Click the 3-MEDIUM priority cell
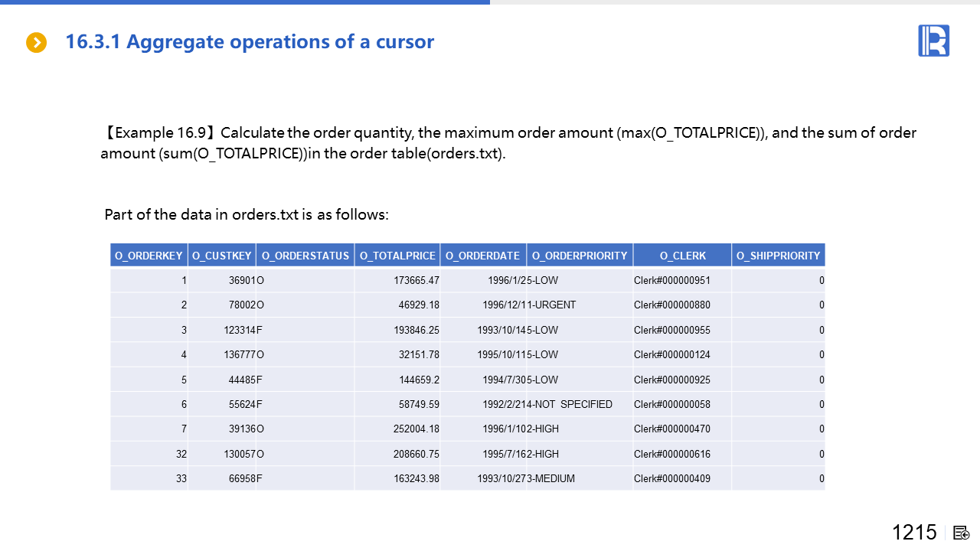 tap(551, 479)
